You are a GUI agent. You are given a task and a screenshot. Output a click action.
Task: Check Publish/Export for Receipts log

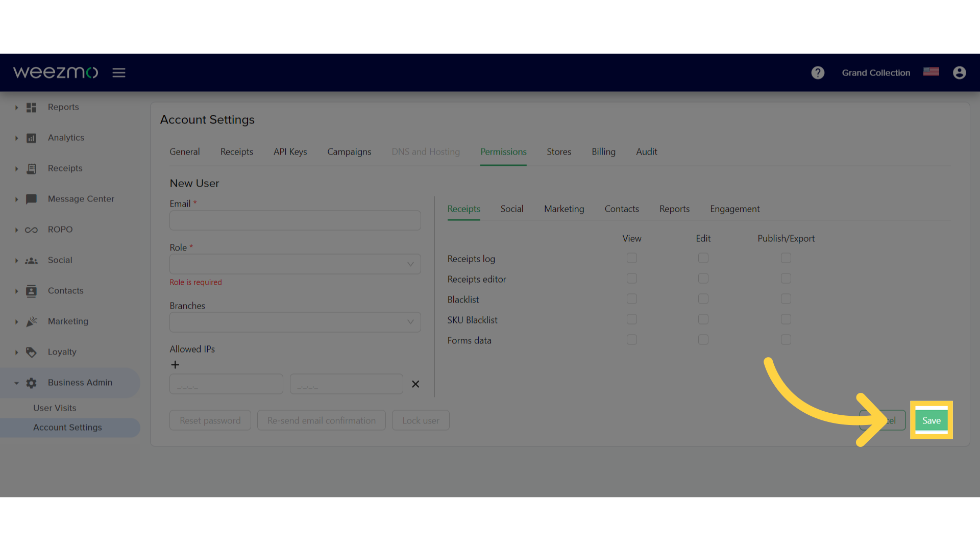coord(786,258)
